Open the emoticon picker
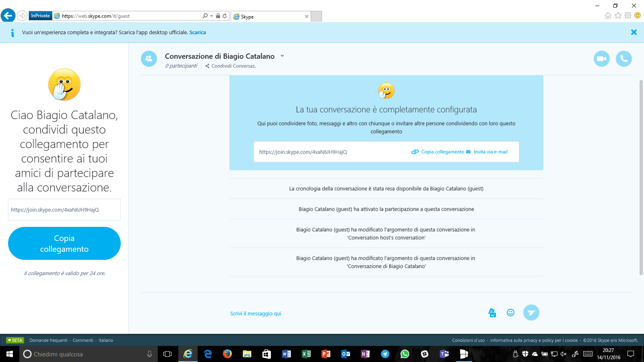644x362 pixels. pyautogui.click(x=510, y=313)
